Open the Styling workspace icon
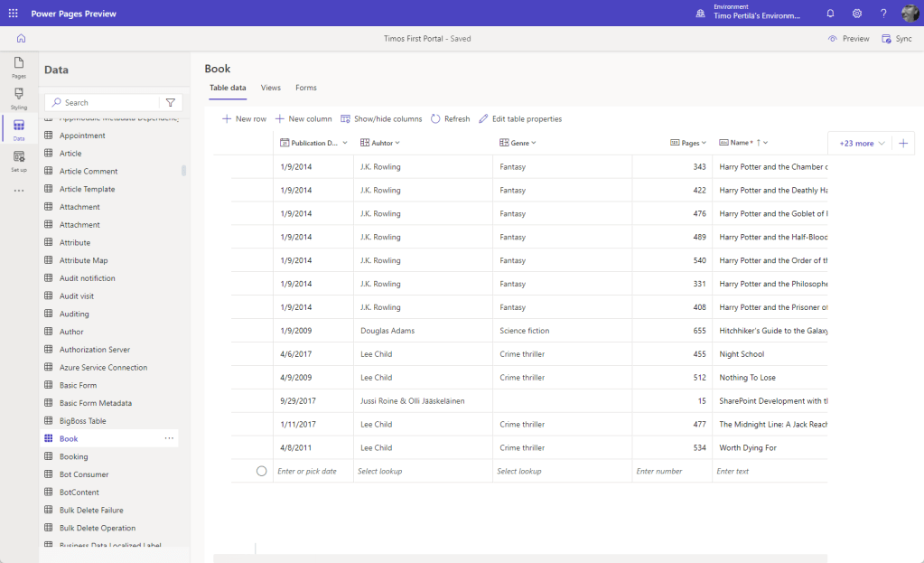 click(19, 98)
